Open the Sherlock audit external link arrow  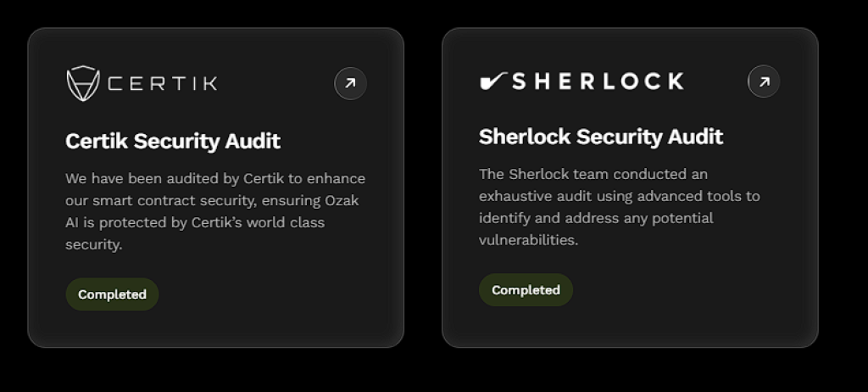(763, 81)
